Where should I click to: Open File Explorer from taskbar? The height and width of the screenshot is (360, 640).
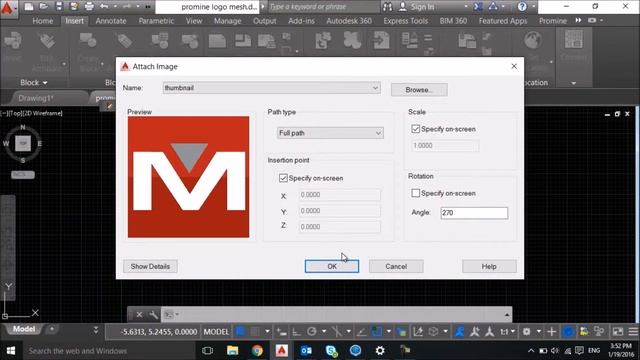pos(233,350)
